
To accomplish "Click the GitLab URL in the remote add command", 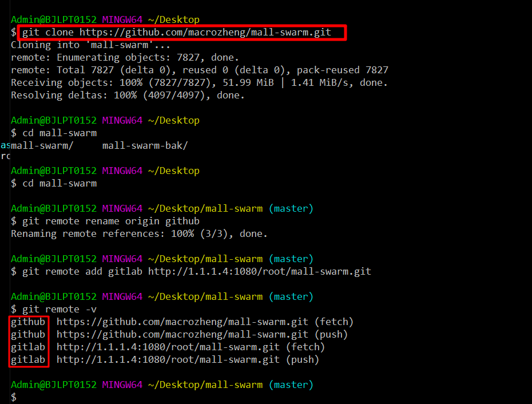I will pyautogui.click(x=259, y=271).
